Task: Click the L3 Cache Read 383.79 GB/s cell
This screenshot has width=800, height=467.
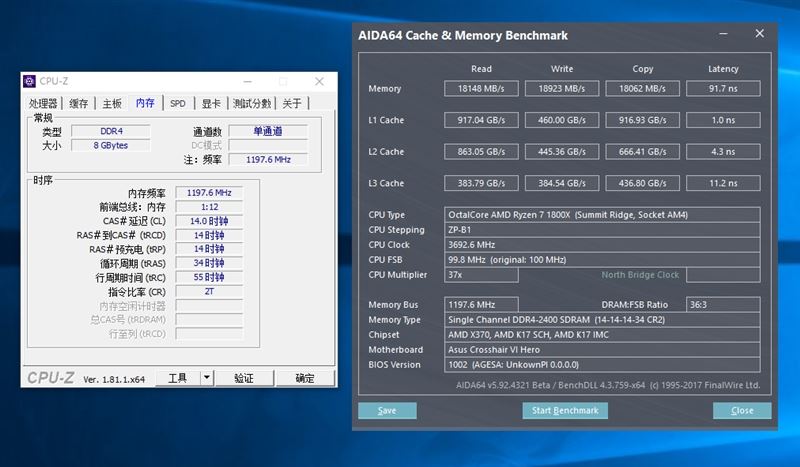Action: point(481,183)
